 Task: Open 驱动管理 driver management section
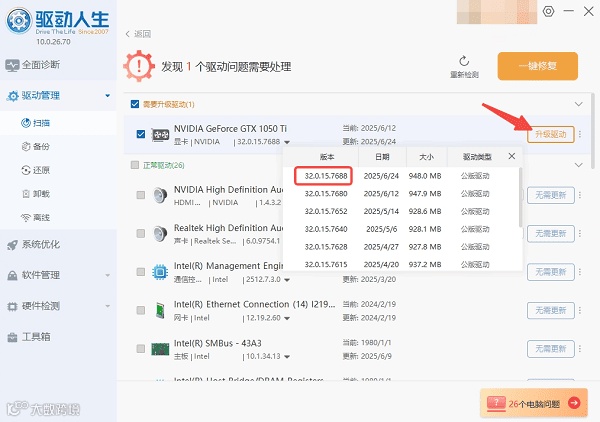tap(58, 96)
